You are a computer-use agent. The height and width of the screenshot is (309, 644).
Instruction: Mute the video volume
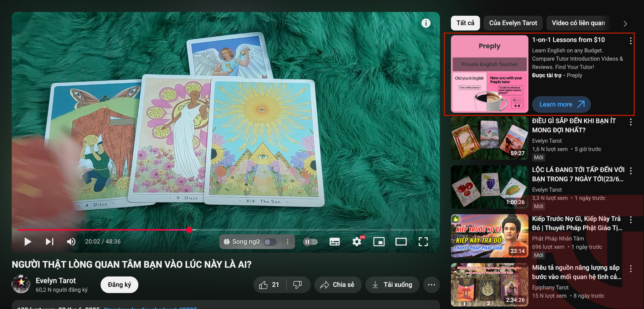[x=71, y=241]
